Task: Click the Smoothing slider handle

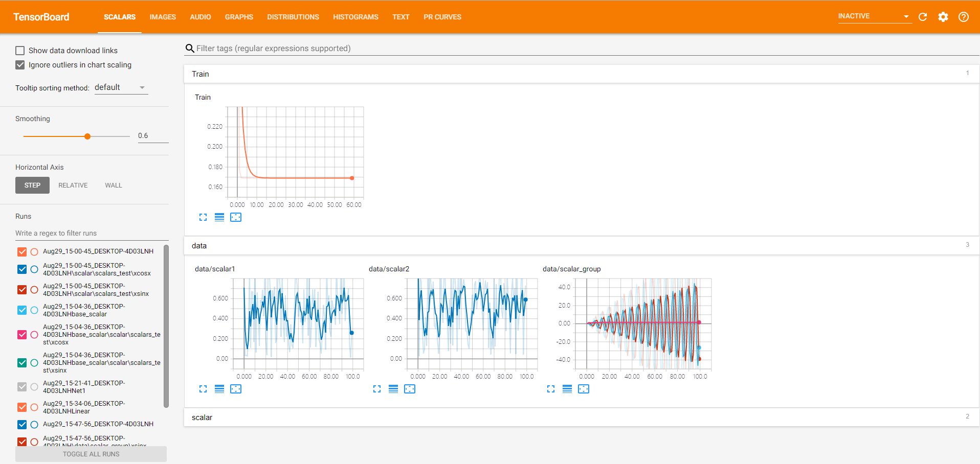Action: pyautogui.click(x=87, y=136)
